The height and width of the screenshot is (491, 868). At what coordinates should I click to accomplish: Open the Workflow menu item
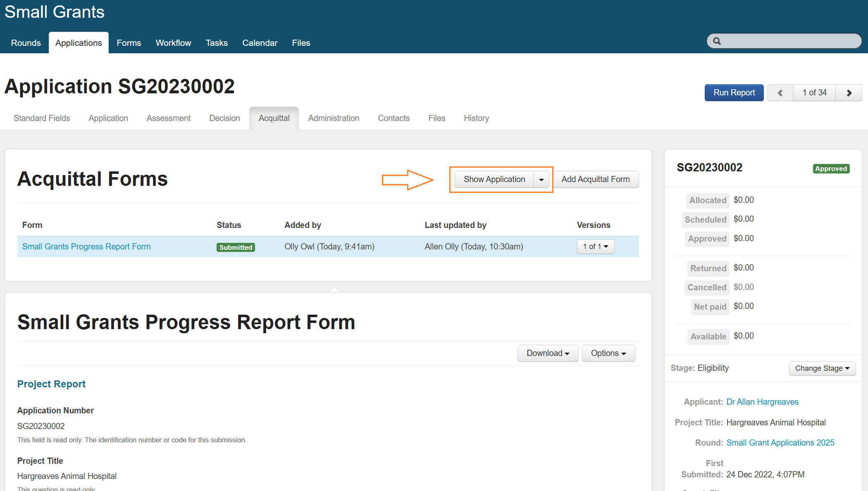173,43
